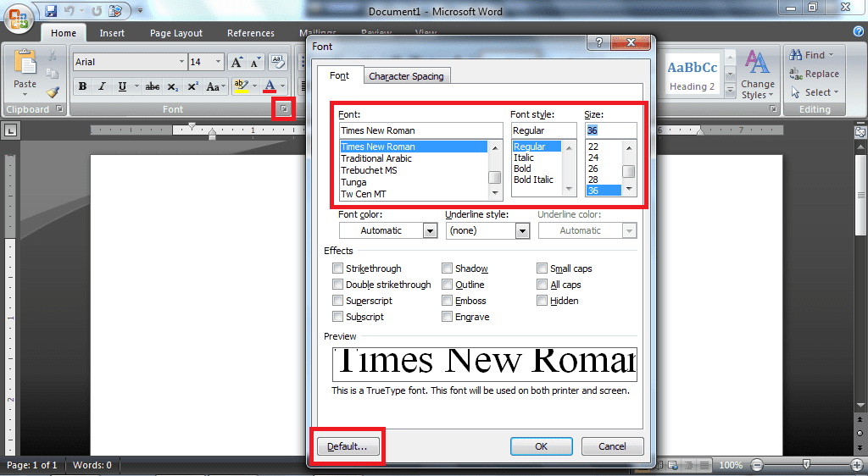The width and height of the screenshot is (868, 476).
Task: Click Font name input field
Action: [x=420, y=130]
